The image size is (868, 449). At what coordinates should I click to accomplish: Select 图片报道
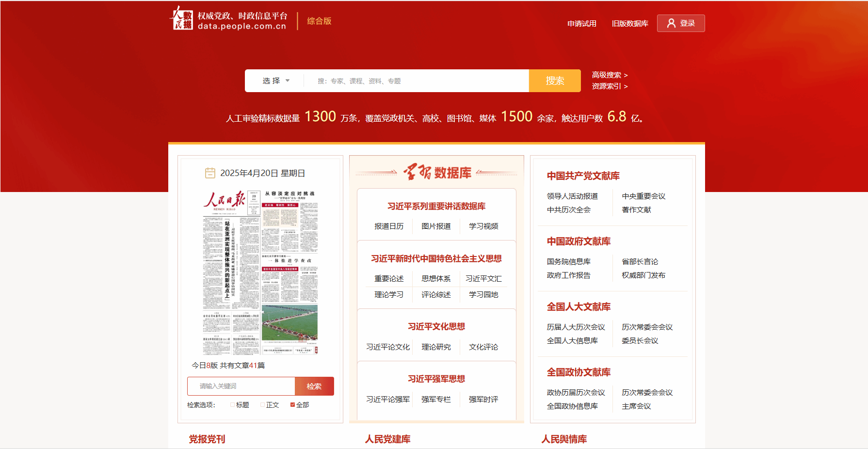436,226
